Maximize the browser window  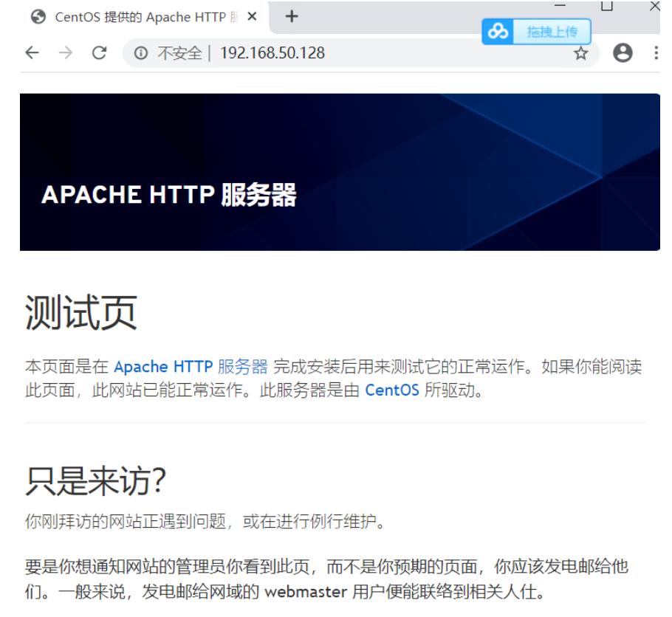[x=606, y=5]
